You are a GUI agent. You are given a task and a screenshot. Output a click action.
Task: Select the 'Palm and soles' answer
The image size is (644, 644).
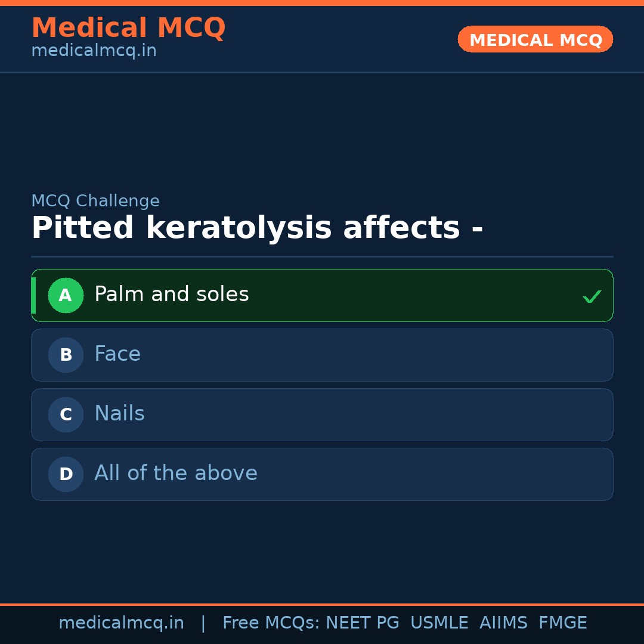(x=172, y=295)
